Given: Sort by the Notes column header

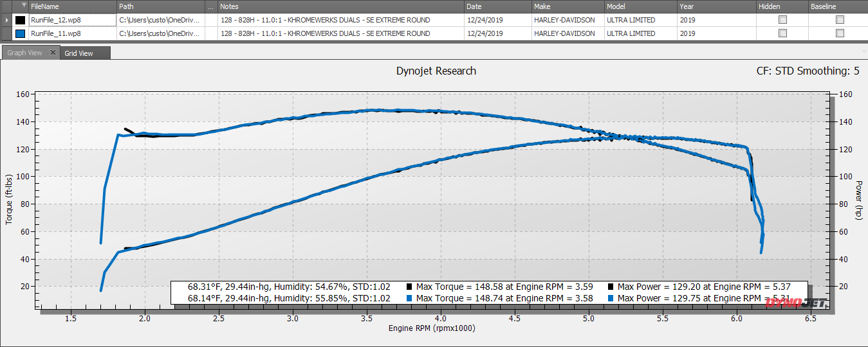Looking at the screenshot, I should click(341, 6).
